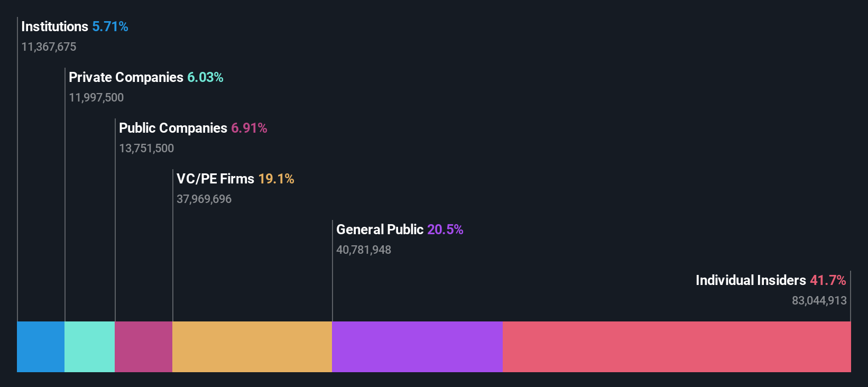Select the Institutions label text
The width and height of the screenshot is (868, 387).
coord(54,26)
